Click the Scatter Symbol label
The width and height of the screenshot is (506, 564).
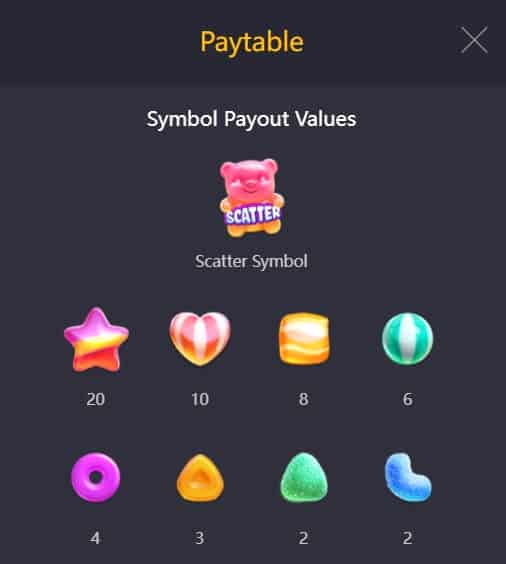click(251, 261)
